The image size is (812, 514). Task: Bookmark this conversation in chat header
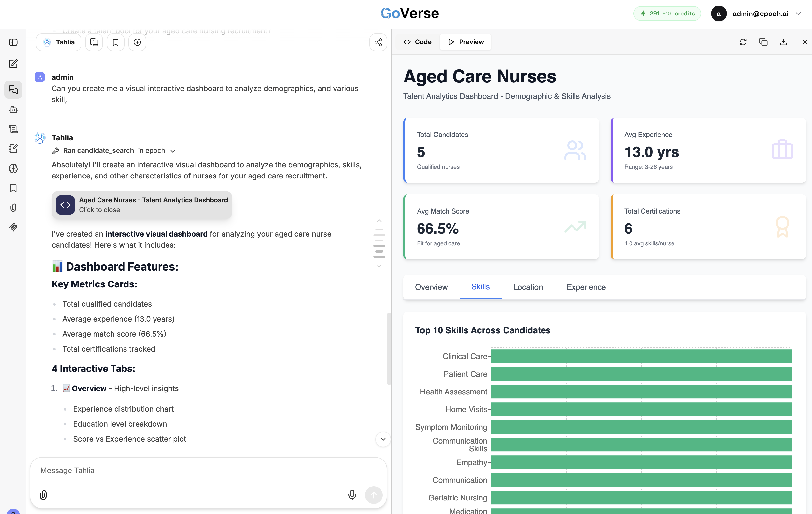[x=116, y=42]
